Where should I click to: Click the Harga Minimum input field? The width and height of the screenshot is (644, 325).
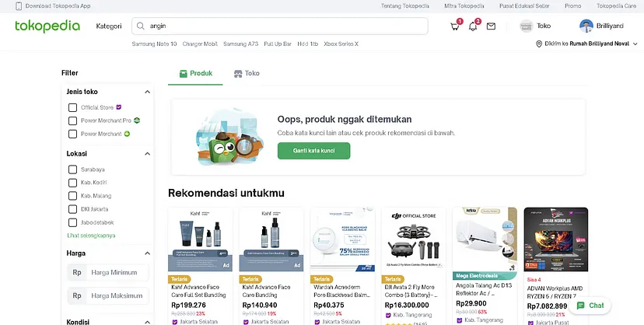[117, 272]
